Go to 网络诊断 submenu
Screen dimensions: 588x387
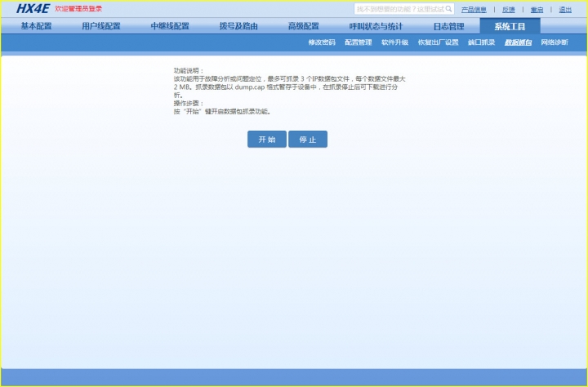(555, 42)
